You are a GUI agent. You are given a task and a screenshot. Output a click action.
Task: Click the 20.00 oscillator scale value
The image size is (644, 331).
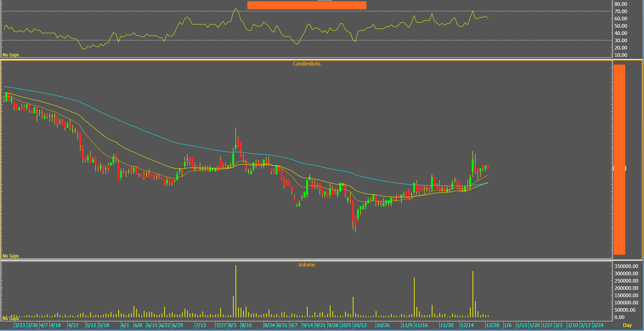click(x=621, y=48)
